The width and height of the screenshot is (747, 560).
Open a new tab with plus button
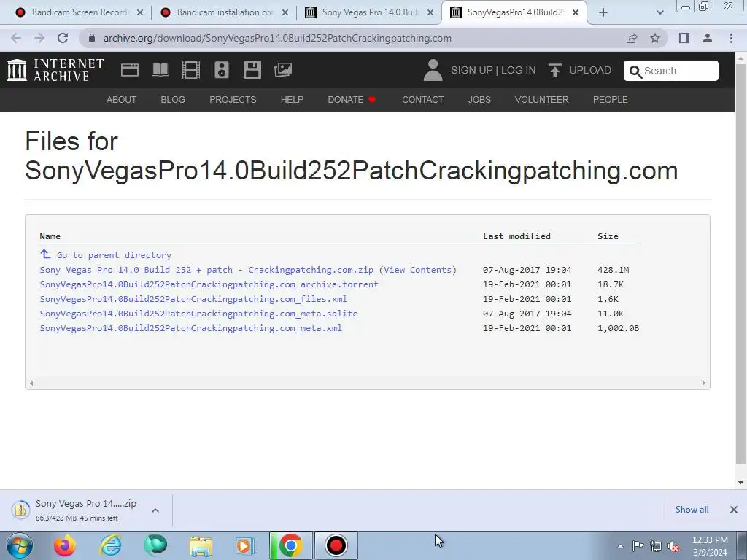pos(603,12)
